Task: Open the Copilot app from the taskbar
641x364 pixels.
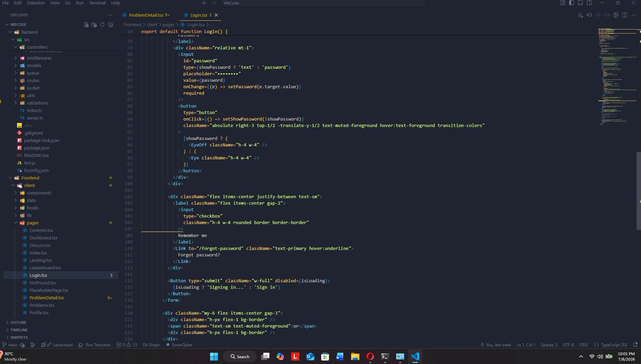Action: (x=280, y=357)
